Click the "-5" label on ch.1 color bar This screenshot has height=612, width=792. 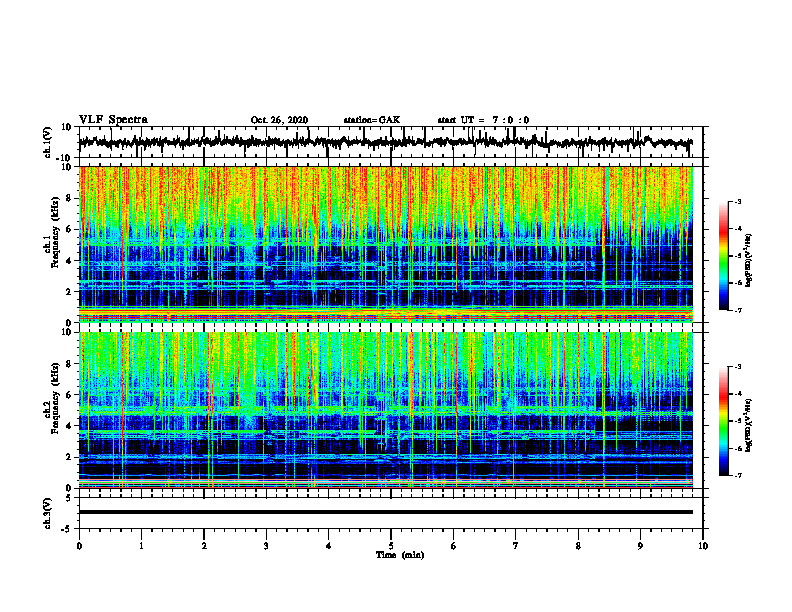tap(737, 256)
